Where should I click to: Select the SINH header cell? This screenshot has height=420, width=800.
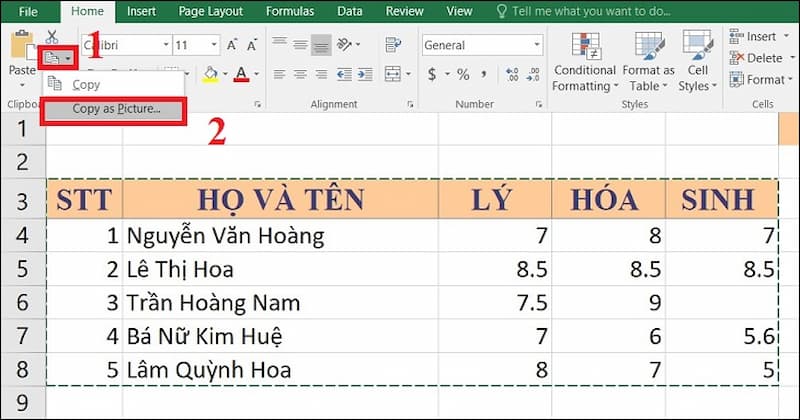(721, 199)
